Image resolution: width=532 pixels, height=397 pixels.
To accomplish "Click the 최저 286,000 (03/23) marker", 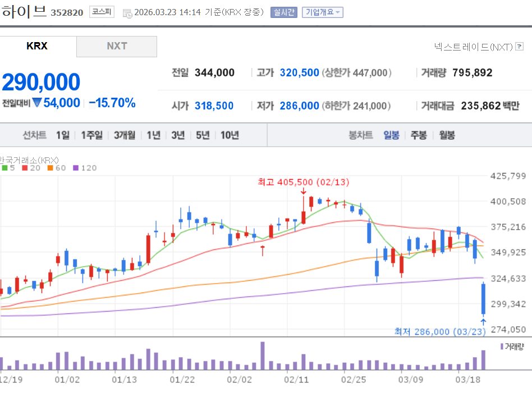I will coord(440,331).
